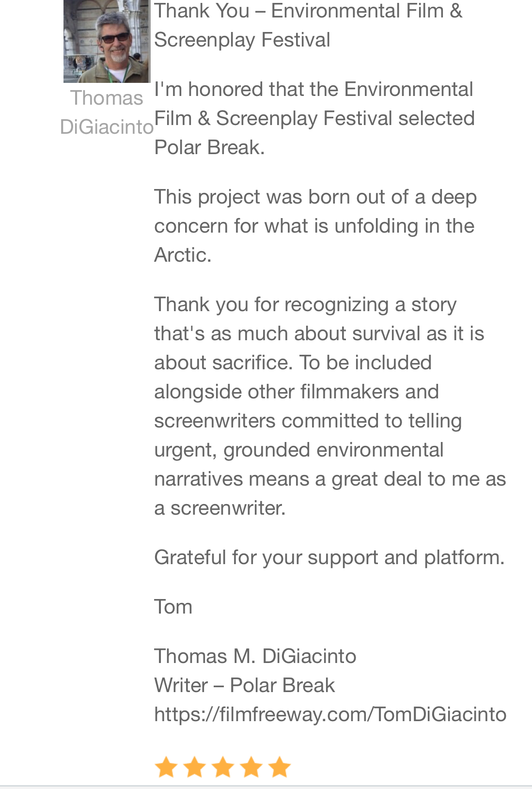Select the third rating star
The width and height of the screenshot is (532, 789).
(x=223, y=767)
